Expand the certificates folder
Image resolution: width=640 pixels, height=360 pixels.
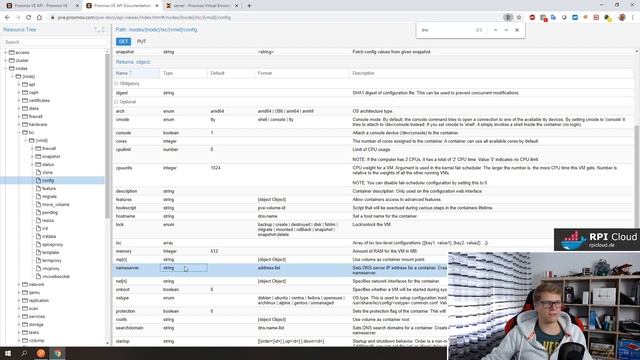click(x=19, y=100)
